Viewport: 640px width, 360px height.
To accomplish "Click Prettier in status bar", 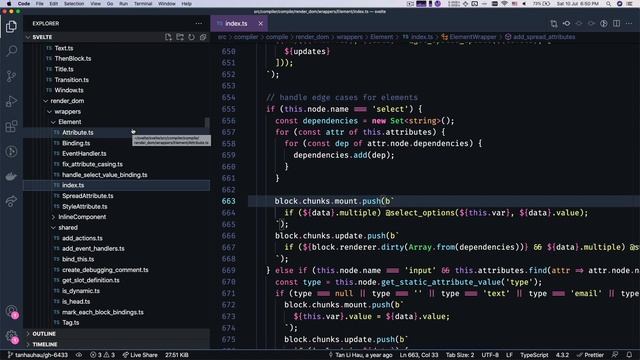I will coord(590,355).
